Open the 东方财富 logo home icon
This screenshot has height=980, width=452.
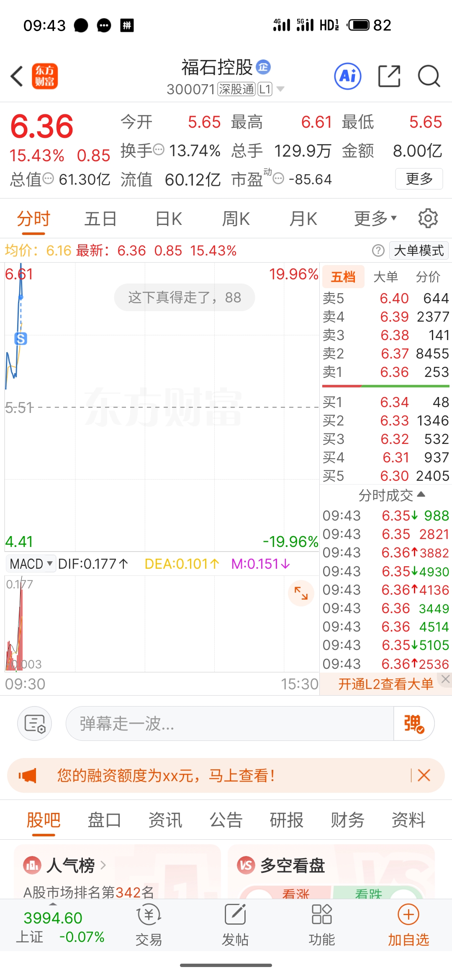click(x=45, y=76)
